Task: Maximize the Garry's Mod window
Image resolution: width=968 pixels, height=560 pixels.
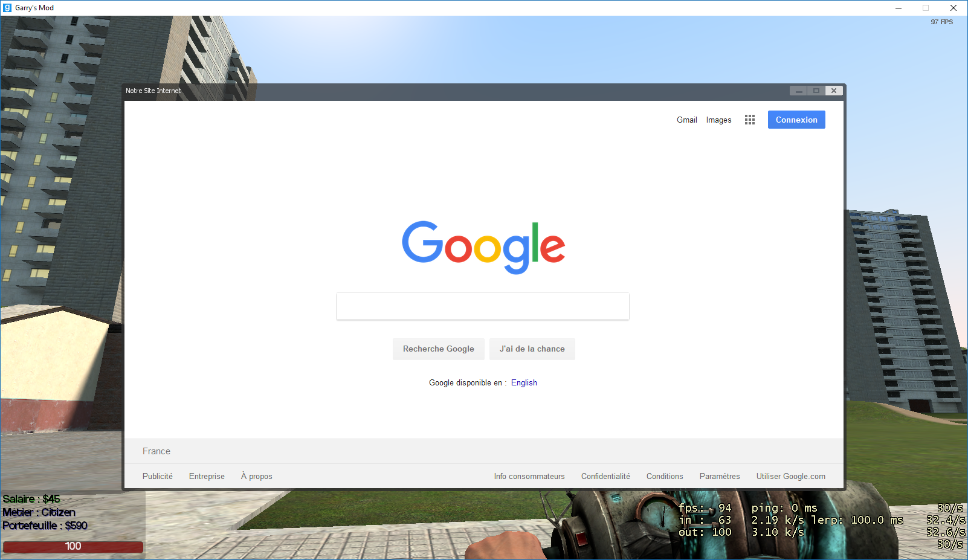Action: (x=926, y=8)
